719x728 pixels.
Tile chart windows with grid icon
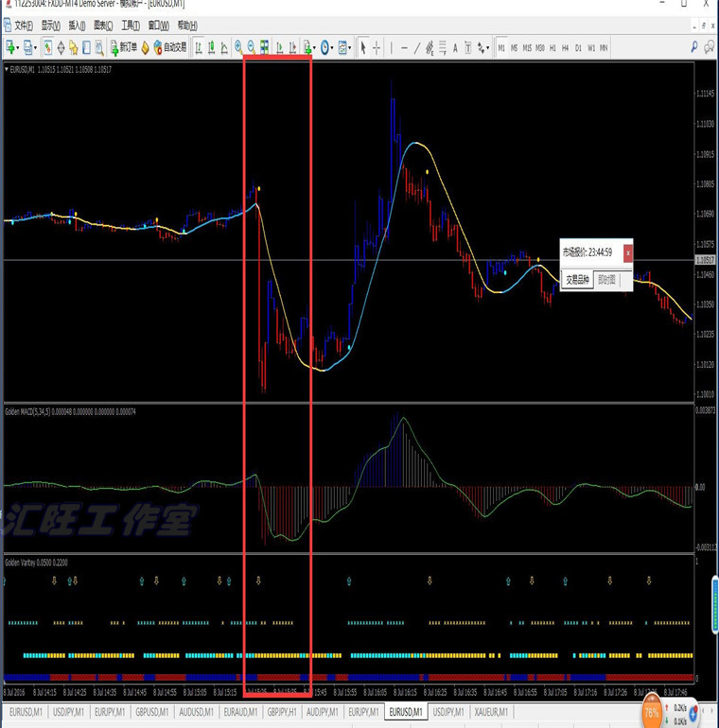tap(264, 47)
